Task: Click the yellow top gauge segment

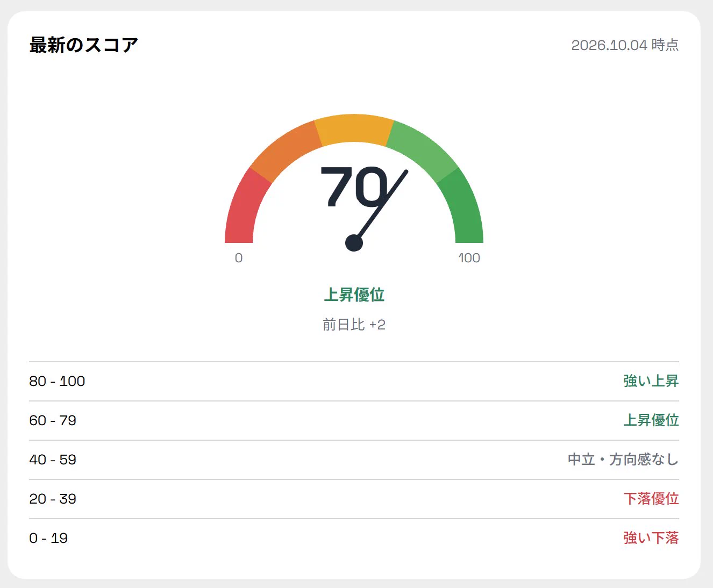Action: [x=354, y=128]
